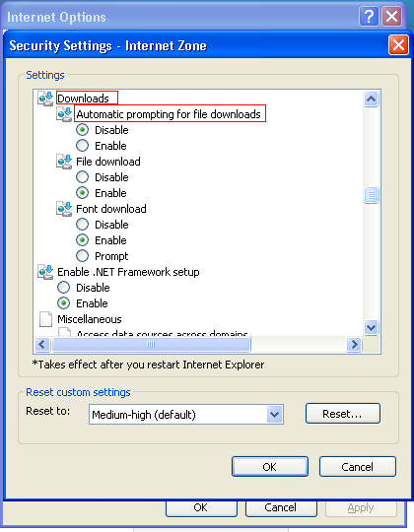The image size is (414, 532).
Task: Click the Reset... button
Action: (x=343, y=414)
